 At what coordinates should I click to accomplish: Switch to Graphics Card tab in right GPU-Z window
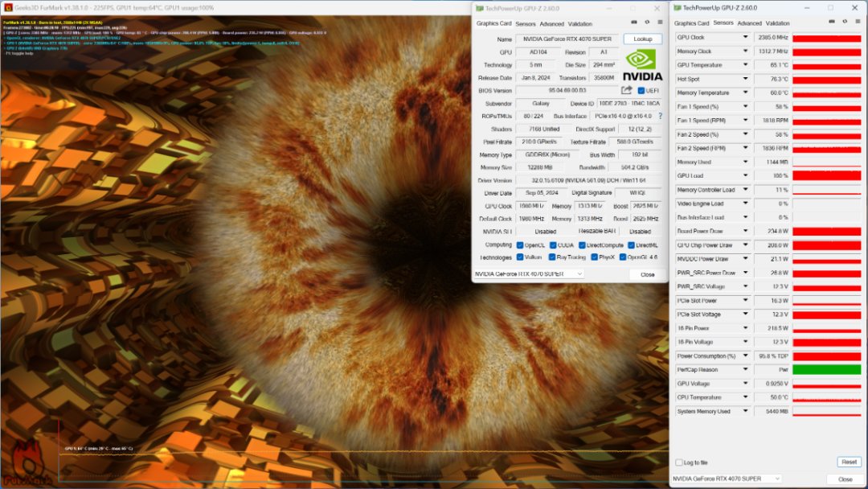pyautogui.click(x=691, y=23)
